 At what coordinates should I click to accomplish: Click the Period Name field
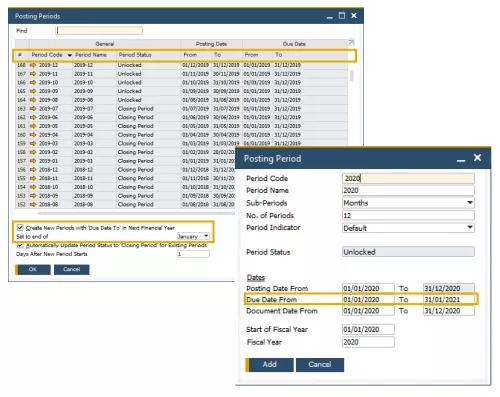click(x=408, y=190)
